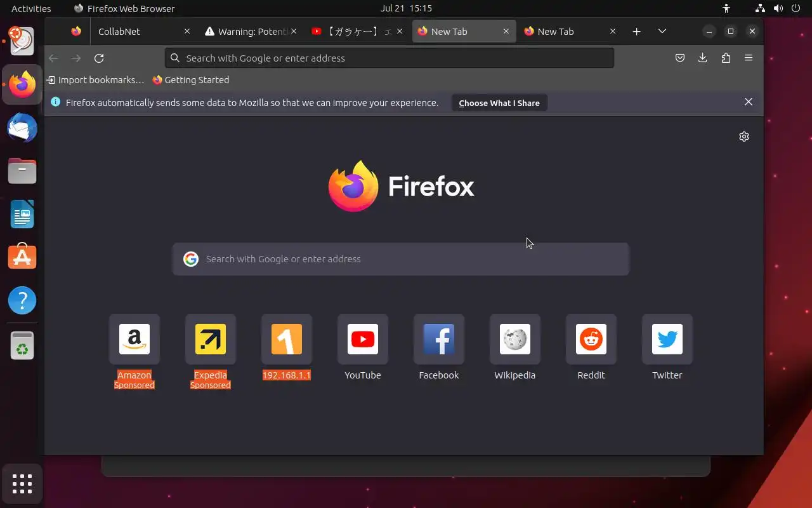Open the power menu icon
The height and width of the screenshot is (508, 812).
797,9
